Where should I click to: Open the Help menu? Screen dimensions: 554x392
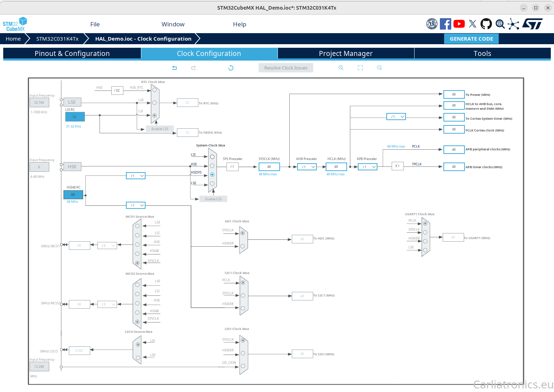click(240, 24)
